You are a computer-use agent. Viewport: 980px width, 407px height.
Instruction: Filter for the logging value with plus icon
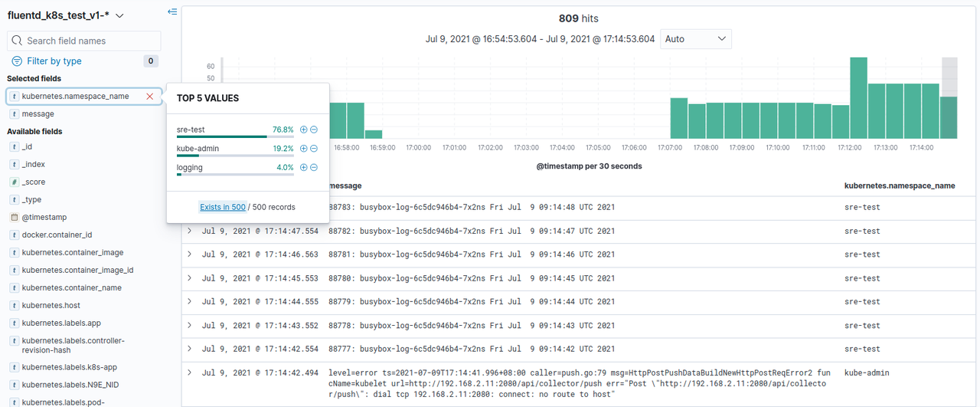pyautogui.click(x=304, y=167)
